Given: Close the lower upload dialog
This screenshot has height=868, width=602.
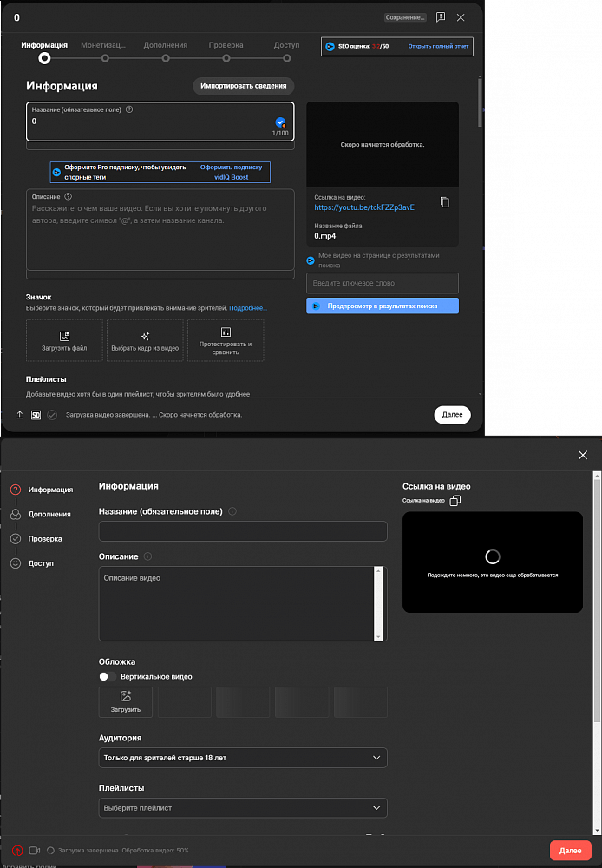Looking at the screenshot, I should click(583, 455).
